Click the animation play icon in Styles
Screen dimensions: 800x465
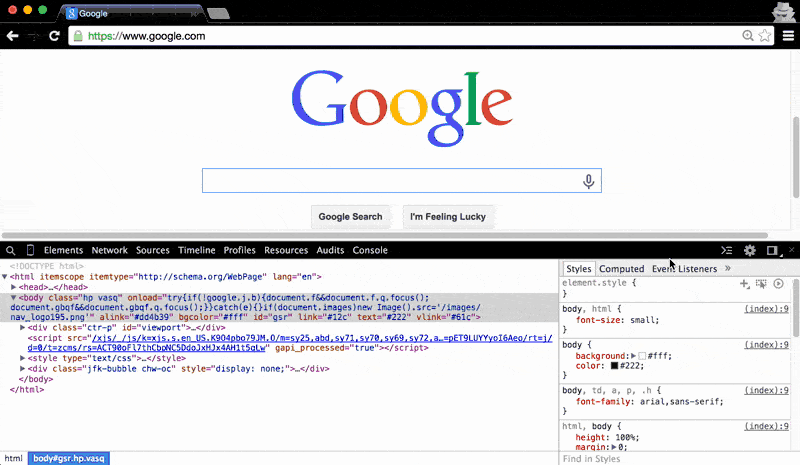tap(778, 283)
